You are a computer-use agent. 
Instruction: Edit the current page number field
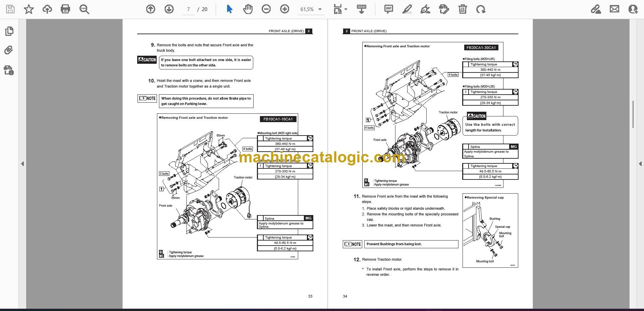(x=189, y=9)
